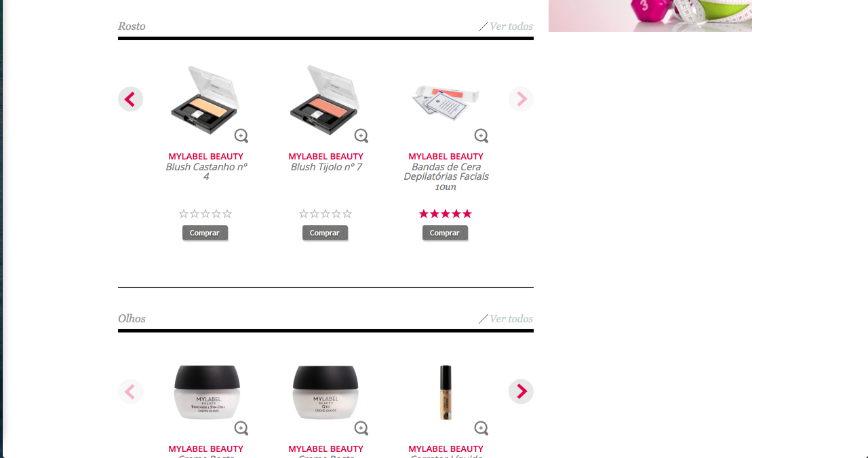Open Ver todos for the Olhos section
The image size is (868, 458).
point(511,319)
